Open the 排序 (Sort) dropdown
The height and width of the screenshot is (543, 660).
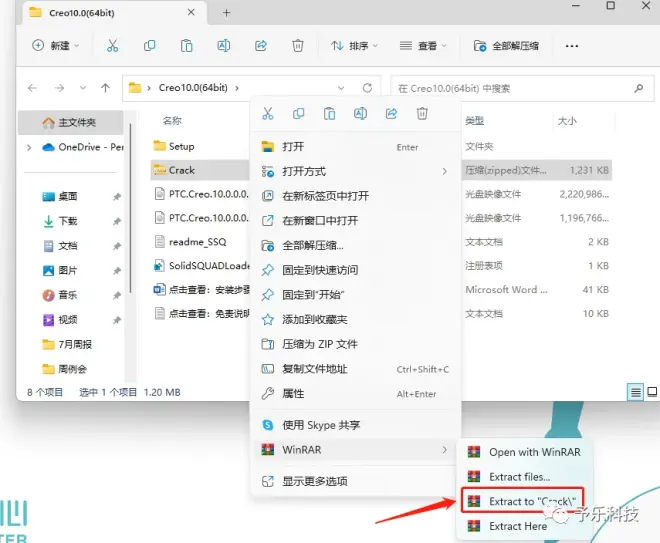(354, 45)
